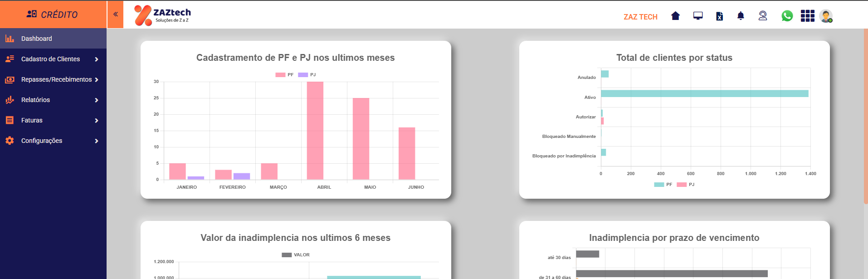Collapse the sidebar with double-chevron button
This screenshot has height=279, width=868.
point(115,14)
